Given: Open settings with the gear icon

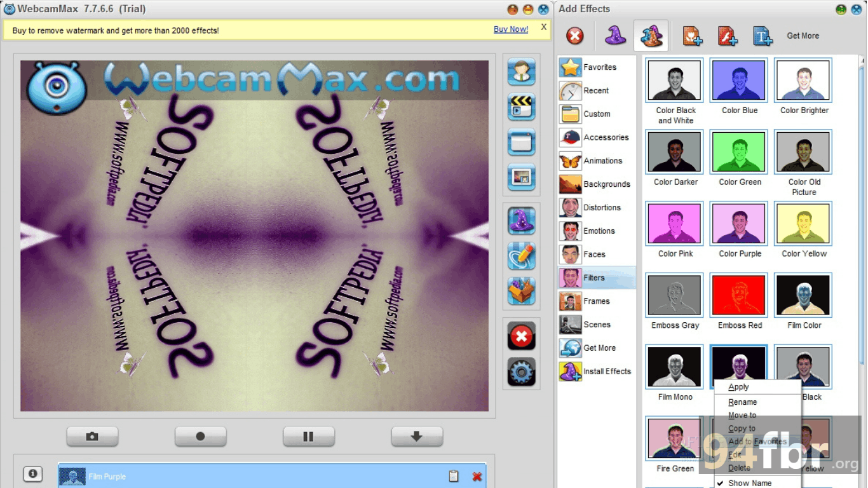Looking at the screenshot, I should pyautogui.click(x=521, y=372).
